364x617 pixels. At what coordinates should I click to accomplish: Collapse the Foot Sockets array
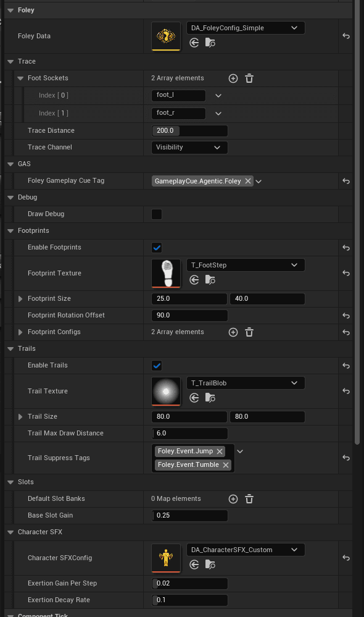[x=20, y=78]
